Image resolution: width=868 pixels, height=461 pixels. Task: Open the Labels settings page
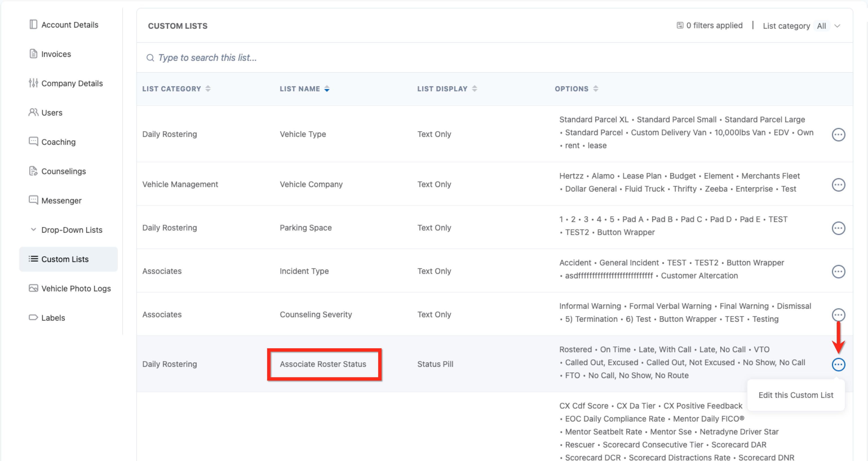tap(53, 318)
